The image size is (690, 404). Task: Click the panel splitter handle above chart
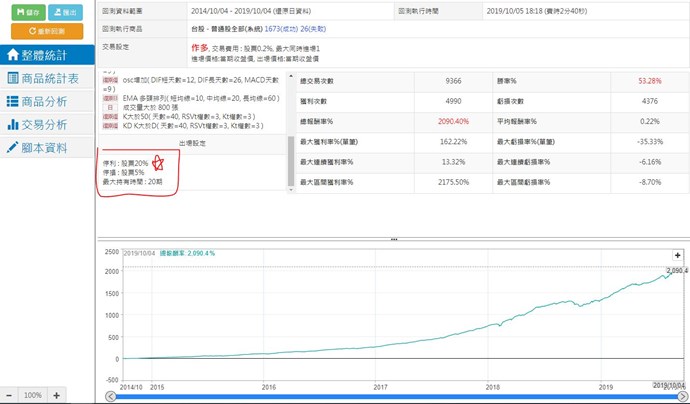[393, 239]
